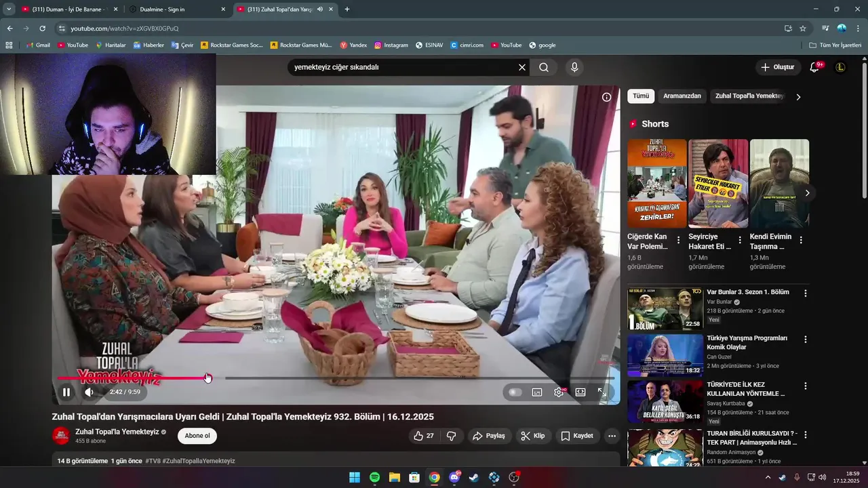
Task: Open options for Var Bunlar 3. Sezon video
Action: pos(806,293)
